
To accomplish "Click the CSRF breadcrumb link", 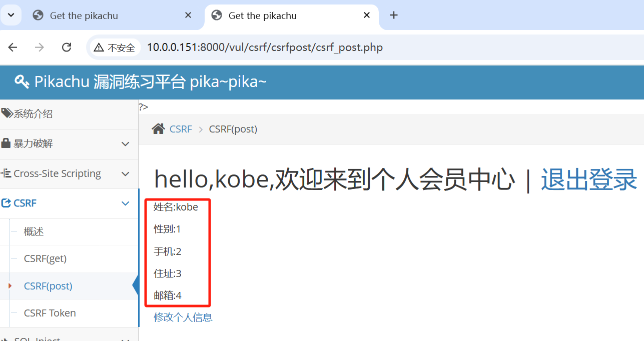I will (181, 128).
